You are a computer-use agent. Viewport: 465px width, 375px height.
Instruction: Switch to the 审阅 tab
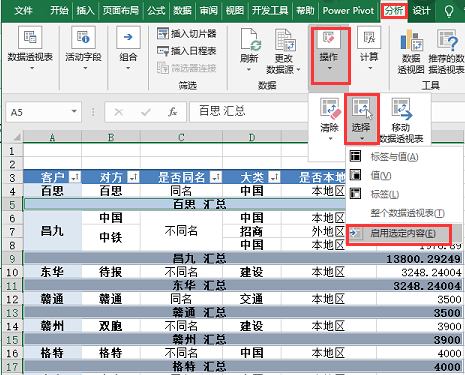209,11
